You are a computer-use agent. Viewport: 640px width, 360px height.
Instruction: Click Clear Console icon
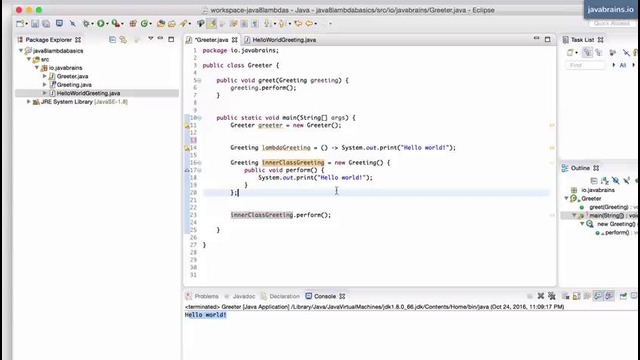[565, 296]
